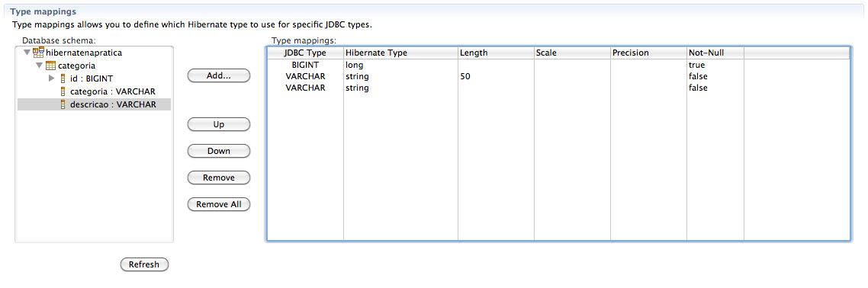Select the BIGINT mapping row

[x=558, y=65]
